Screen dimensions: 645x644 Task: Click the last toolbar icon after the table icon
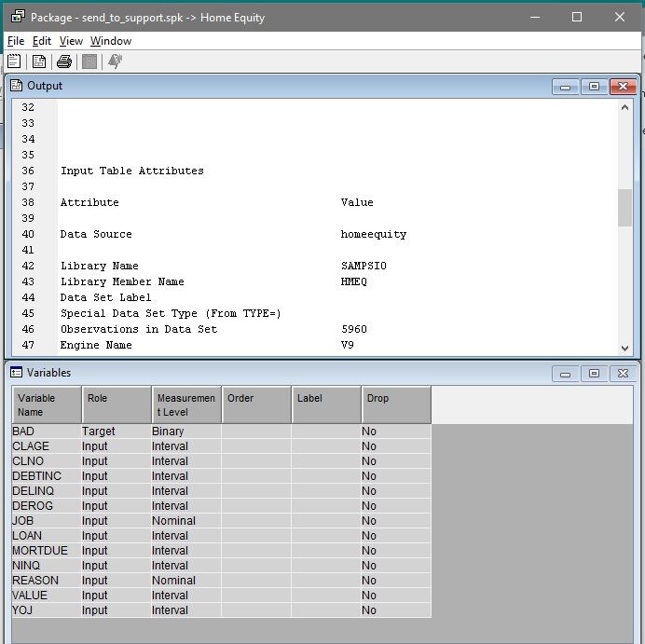115,62
